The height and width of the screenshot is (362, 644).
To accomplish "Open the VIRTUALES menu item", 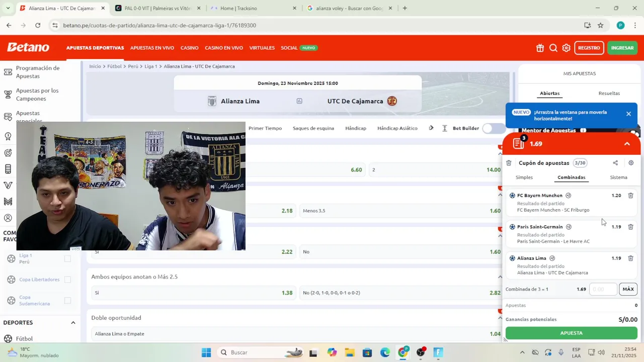I will pyautogui.click(x=262, y=48).
